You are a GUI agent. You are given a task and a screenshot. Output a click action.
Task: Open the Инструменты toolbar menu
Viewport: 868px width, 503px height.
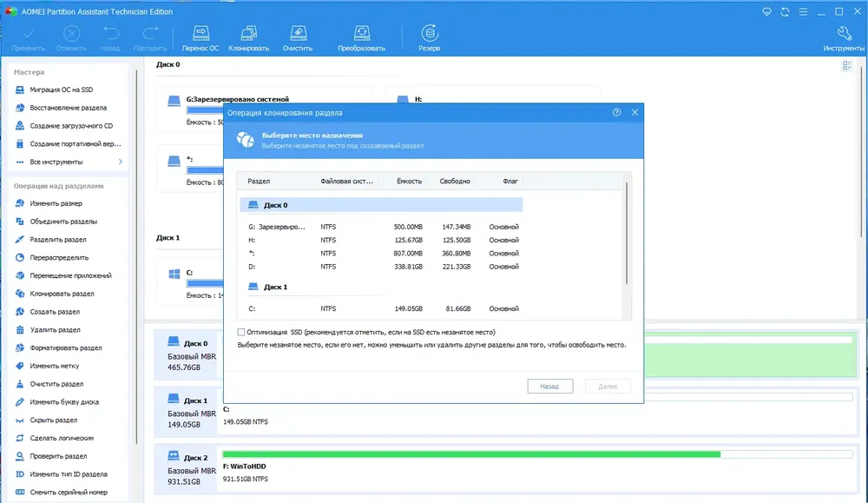(x=844, y=38)
